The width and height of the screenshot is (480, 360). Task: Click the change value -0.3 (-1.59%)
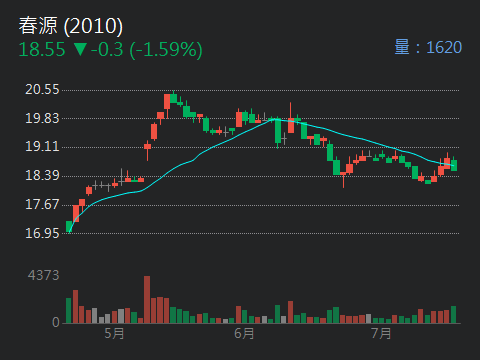point(147,50)
